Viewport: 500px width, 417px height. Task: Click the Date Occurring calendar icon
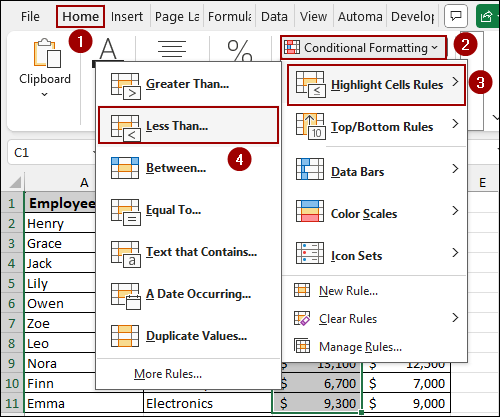click(x=126, y=296)
